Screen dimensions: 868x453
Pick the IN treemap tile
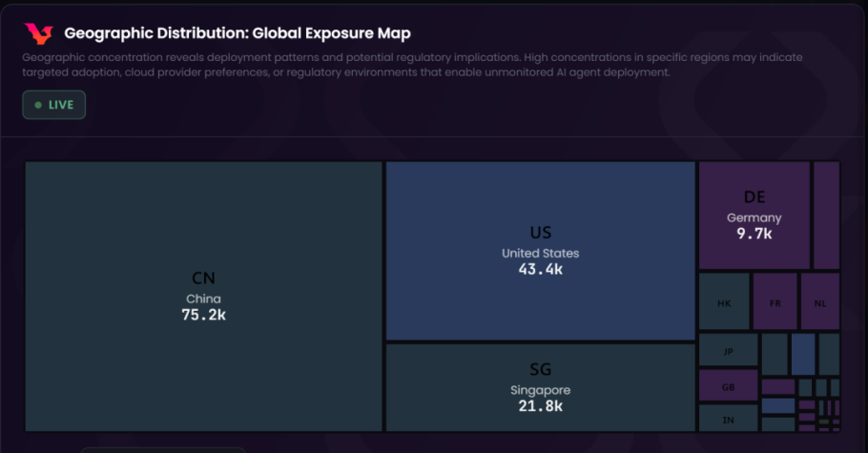(x=728, y=419)
